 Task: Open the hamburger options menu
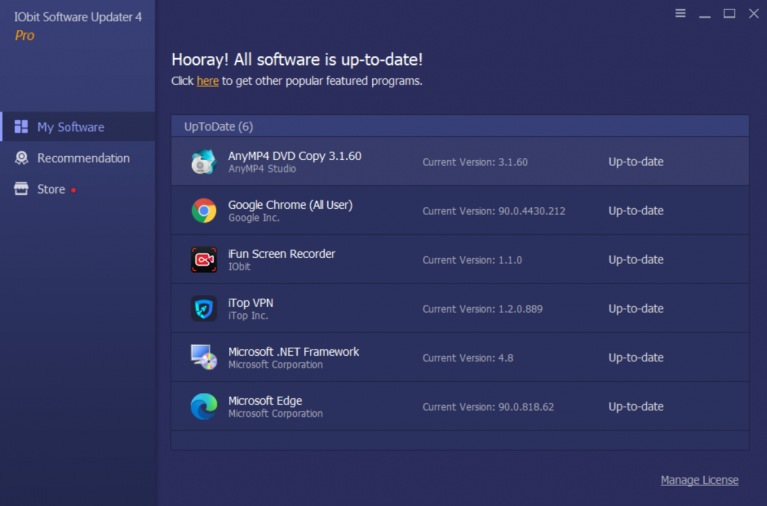point(680,13)
